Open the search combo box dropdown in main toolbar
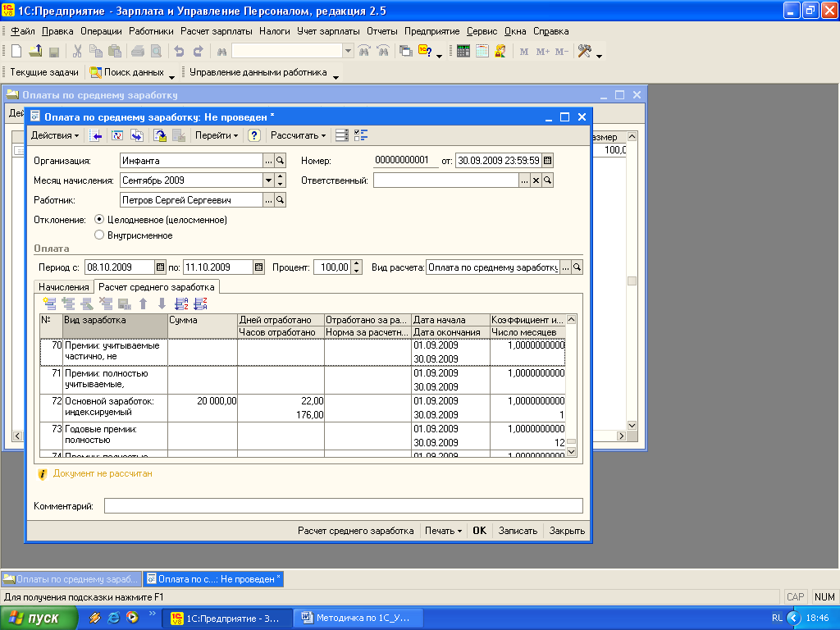 tap(348, 51)
